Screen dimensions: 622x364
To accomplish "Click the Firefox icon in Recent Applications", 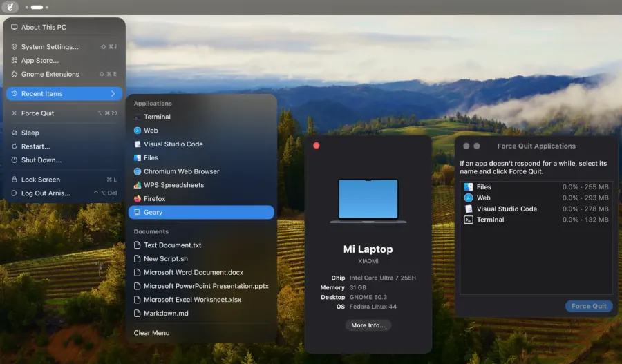I will pyautogui.click(x=138, y=199).
